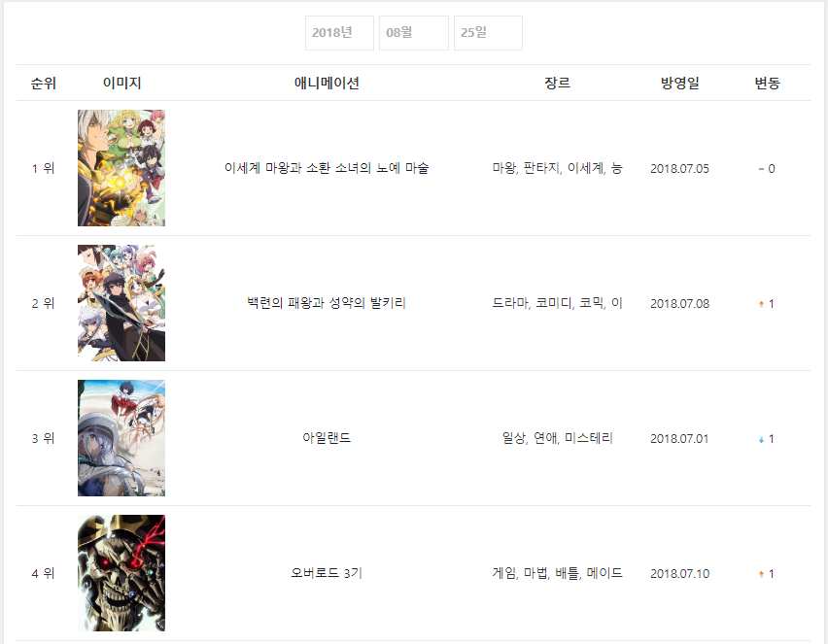
Task: Click the no-change dash indicator for rank 1
Action: [x=761, y=169]
